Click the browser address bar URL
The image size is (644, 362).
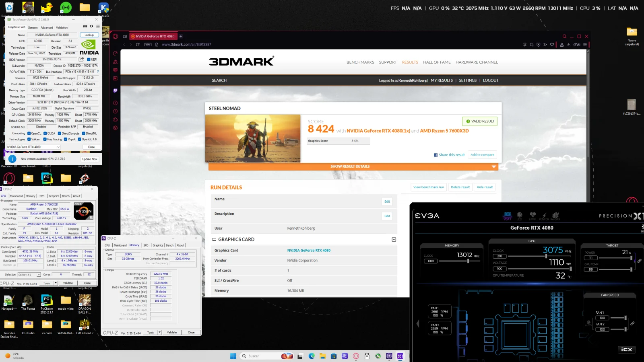(186, 45)
